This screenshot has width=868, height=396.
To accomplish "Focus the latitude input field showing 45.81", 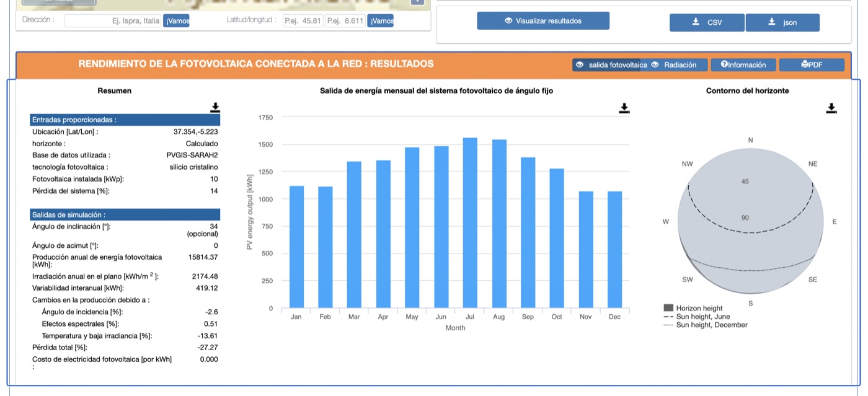I will click(x=303, y=20).
